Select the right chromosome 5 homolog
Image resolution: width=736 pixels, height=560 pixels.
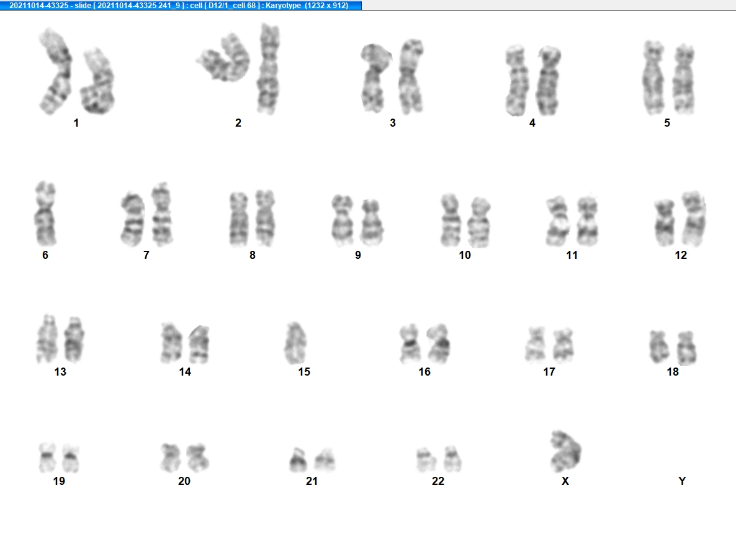point(684,79)
